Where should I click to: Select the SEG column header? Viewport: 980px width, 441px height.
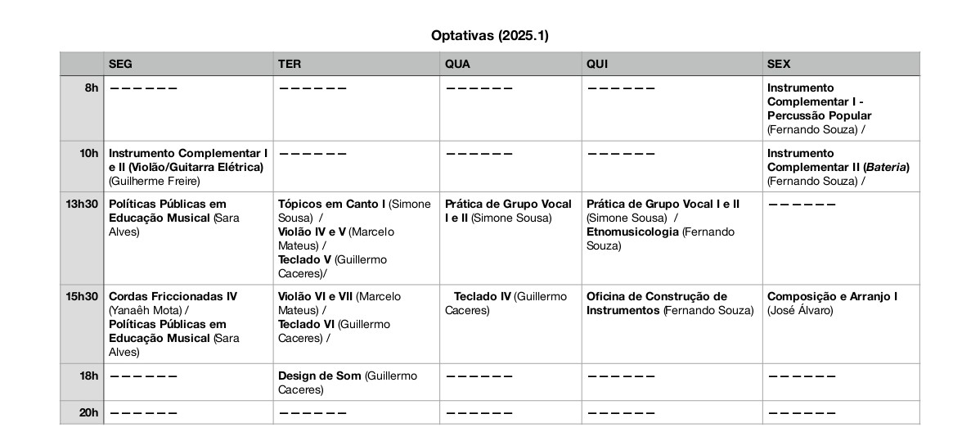point(120,64)
